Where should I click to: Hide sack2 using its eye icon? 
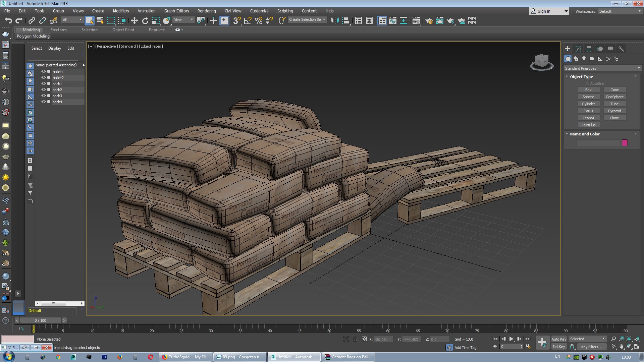point(43,89)
